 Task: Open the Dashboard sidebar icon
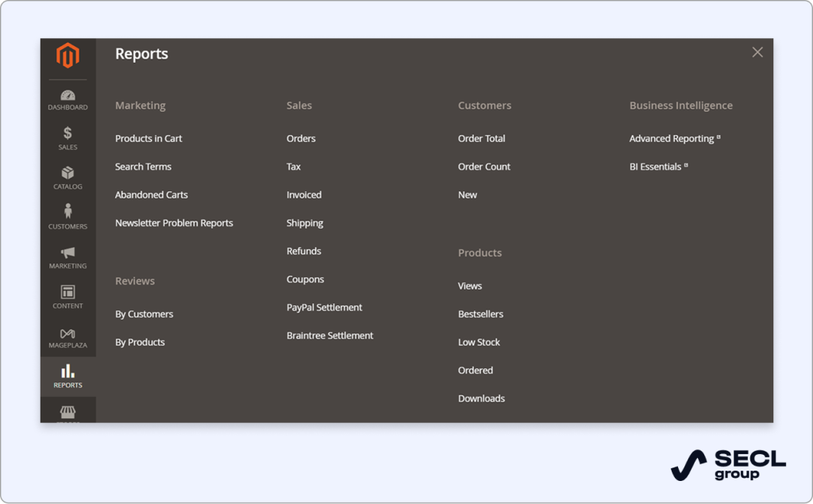click(x=67, y=100)
